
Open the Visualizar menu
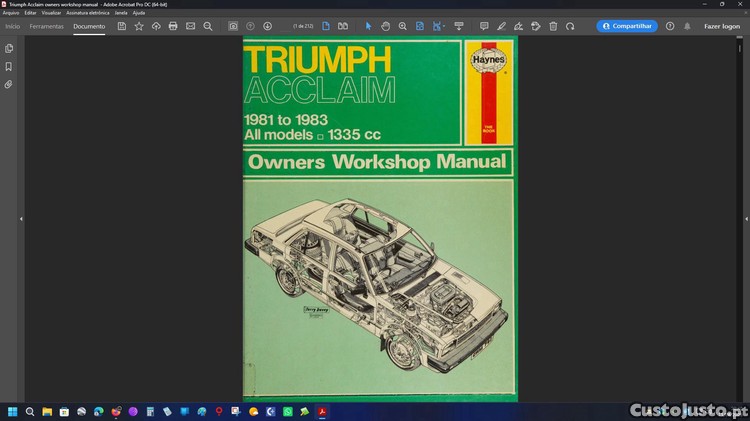pyautogui.click(x=51, y=13)
